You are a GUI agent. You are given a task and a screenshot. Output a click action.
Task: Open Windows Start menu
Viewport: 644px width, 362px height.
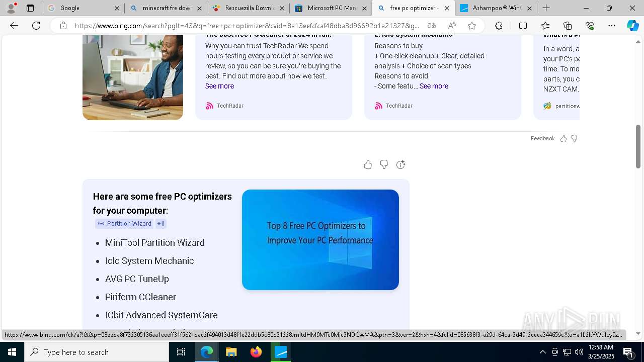(x=12, y=352)
